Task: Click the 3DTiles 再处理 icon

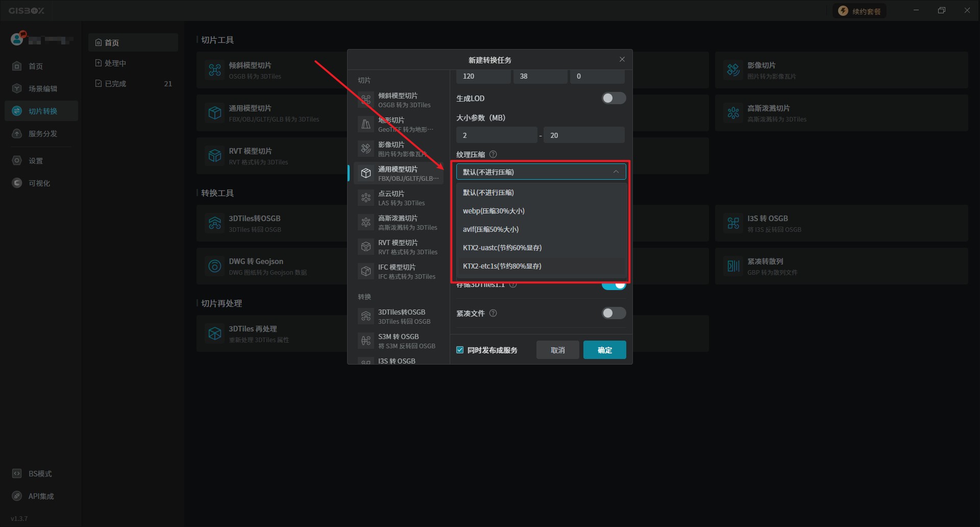Action: click(x=215, y=333)
